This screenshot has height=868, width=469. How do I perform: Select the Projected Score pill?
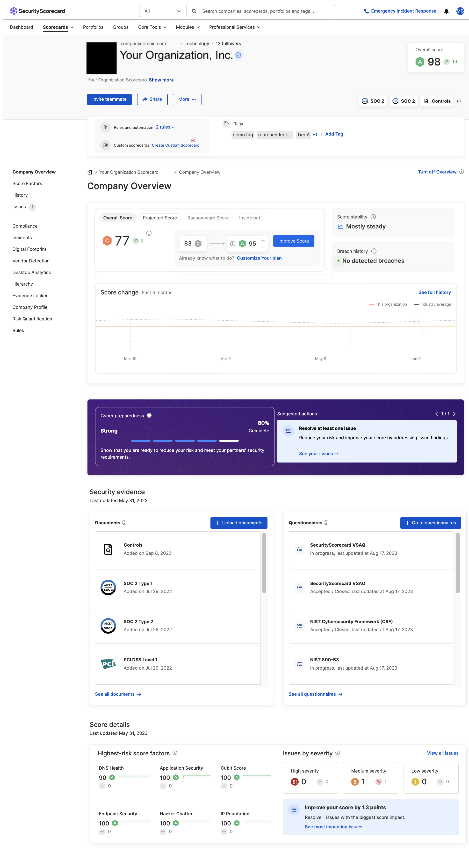click(160, 218)
